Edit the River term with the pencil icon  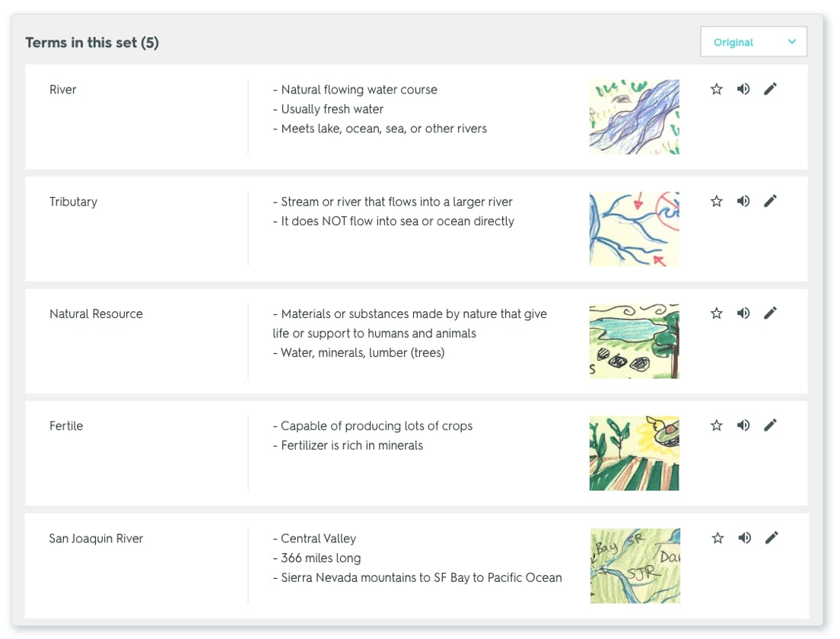point(771,88)
